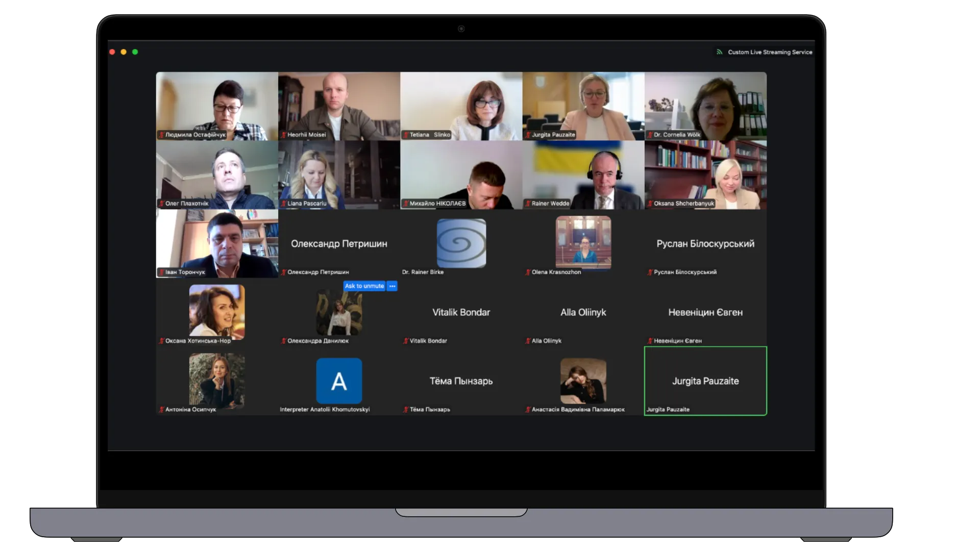
Task: Select the Руслан Білоскурський name tile
Action: coord(705,244)
